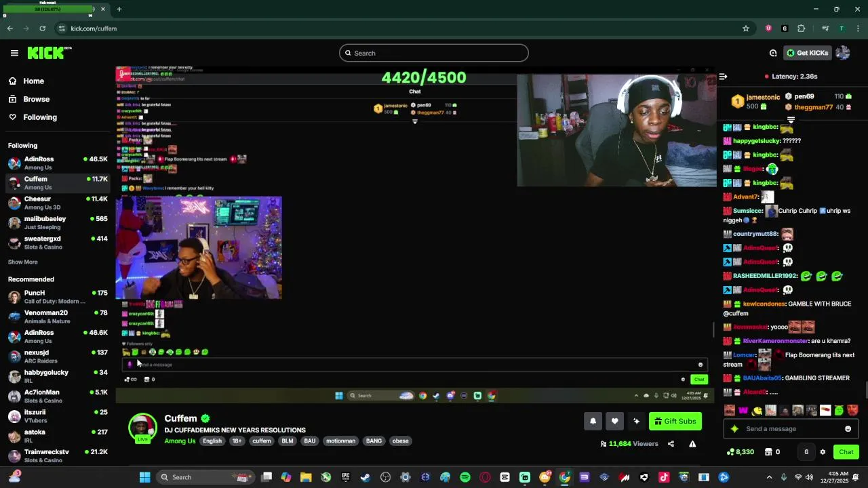
Task: Open the user profile avatar menu
Action: pyautogui.click(x=843, y=53)
